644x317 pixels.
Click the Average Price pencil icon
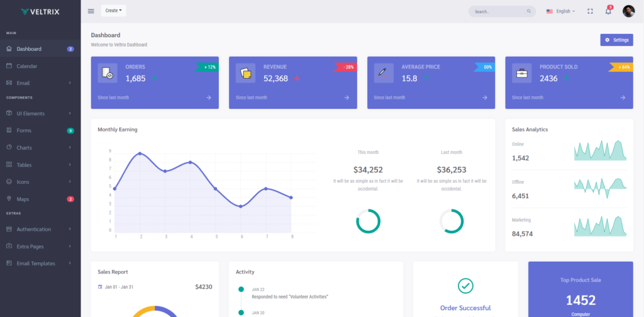(384, 73)
